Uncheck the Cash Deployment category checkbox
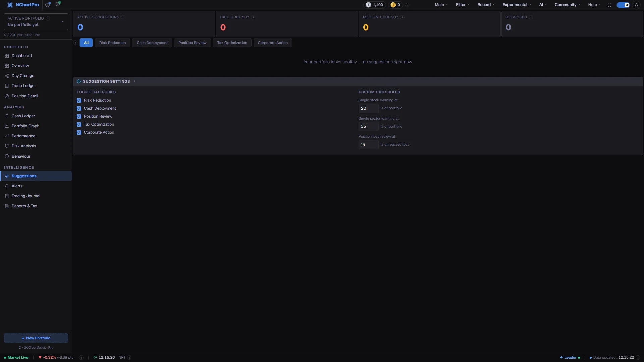The height and width of the screenshot is (362, 644). pyautogui.click(x=79, y=108)
